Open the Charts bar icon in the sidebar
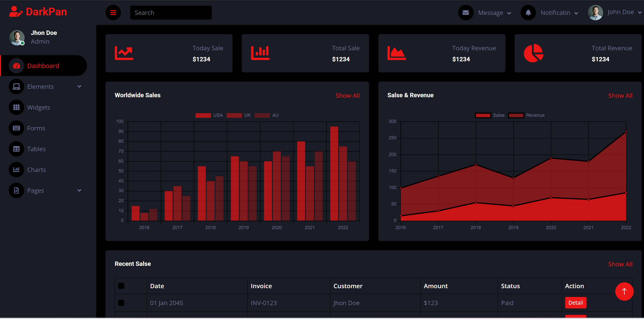 pyautogui.click(x=16, y=170)
